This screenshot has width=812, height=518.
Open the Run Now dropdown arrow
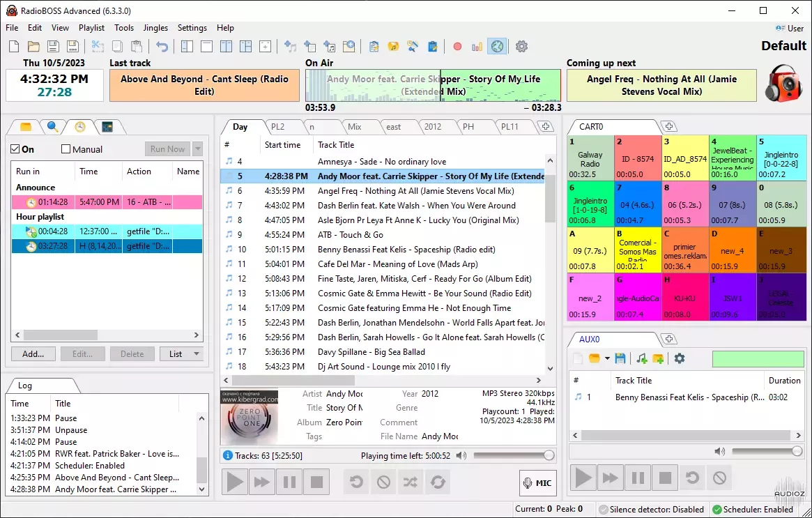click(x=197, y=149)
